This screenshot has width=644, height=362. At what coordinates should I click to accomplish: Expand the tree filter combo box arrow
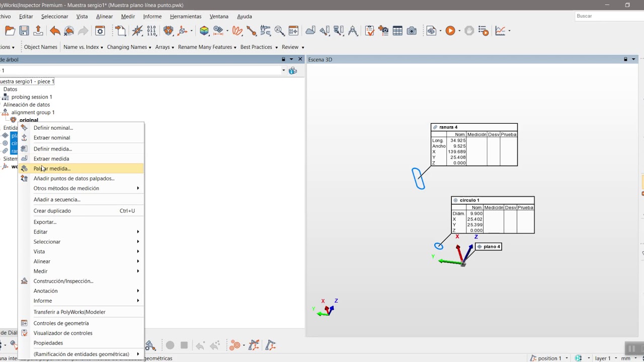(284, 70)
